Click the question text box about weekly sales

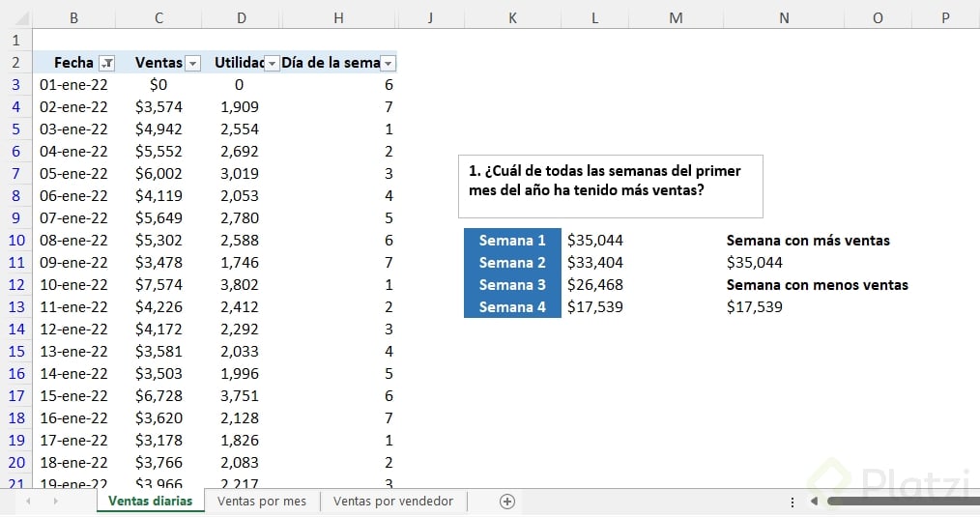tap(611, 187)
